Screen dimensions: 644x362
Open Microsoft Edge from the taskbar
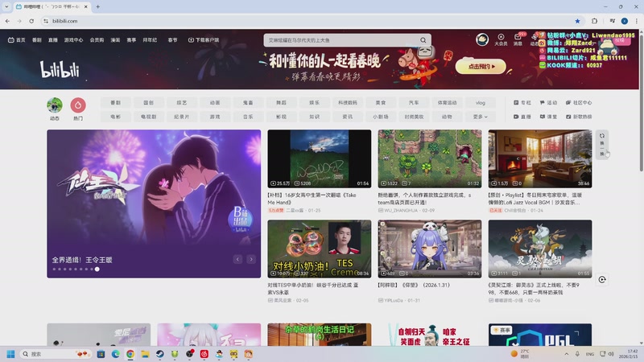point(115,354)
